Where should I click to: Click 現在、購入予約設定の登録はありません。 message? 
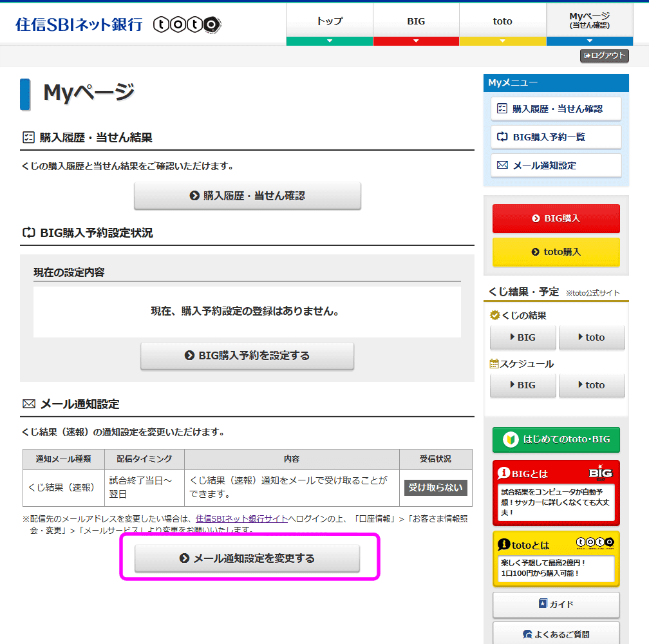pyautogui.click(x=246, y=311)
